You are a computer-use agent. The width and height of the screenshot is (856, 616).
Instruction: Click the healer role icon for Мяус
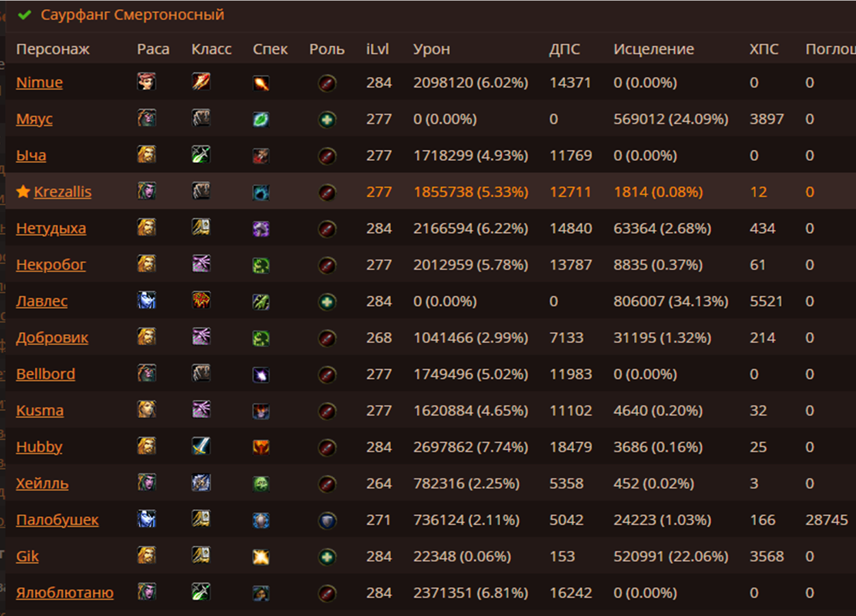pos(327,119)
